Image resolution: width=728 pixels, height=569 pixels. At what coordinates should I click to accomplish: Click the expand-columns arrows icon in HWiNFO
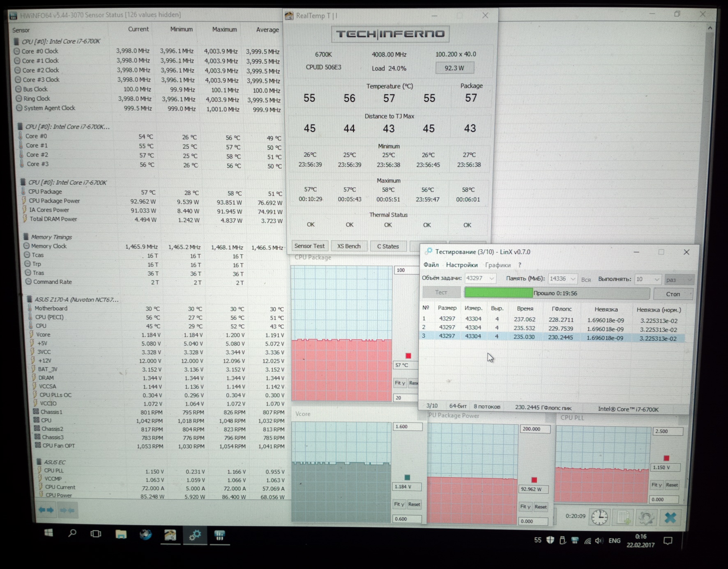tap(46, 510)
